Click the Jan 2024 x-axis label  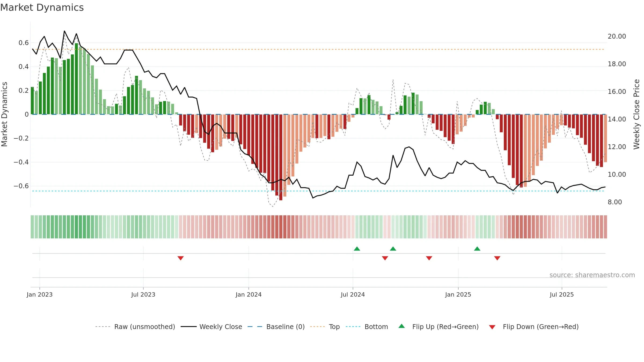tap(249, 294)
